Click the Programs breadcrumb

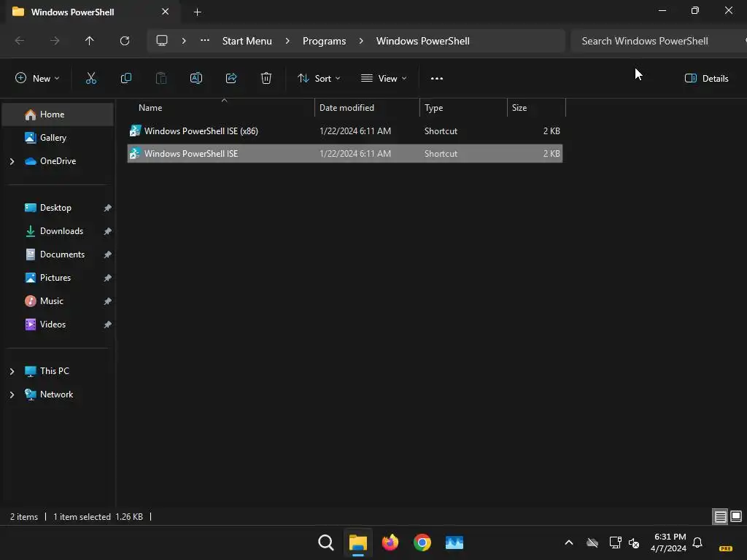tap(325, 41)
